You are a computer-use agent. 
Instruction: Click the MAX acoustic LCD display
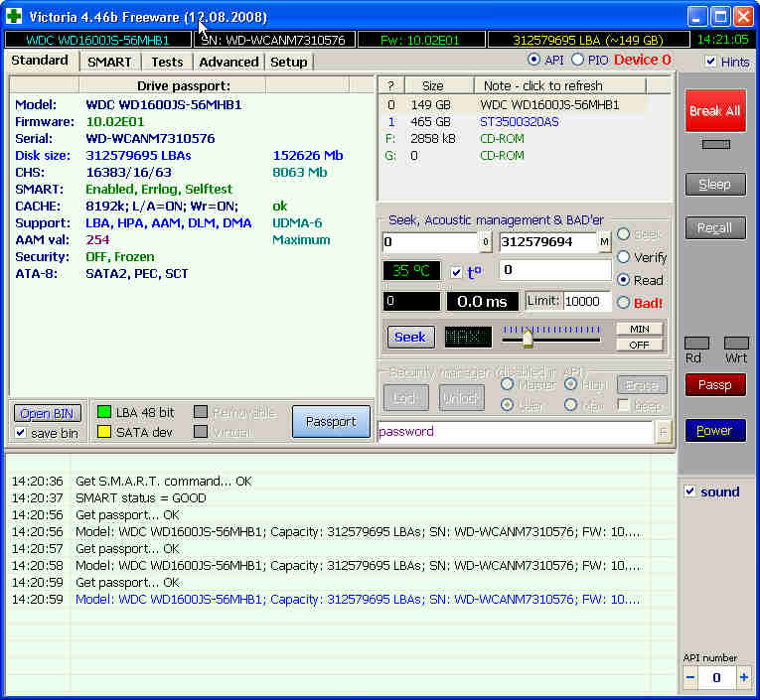(x=468, y=338)
